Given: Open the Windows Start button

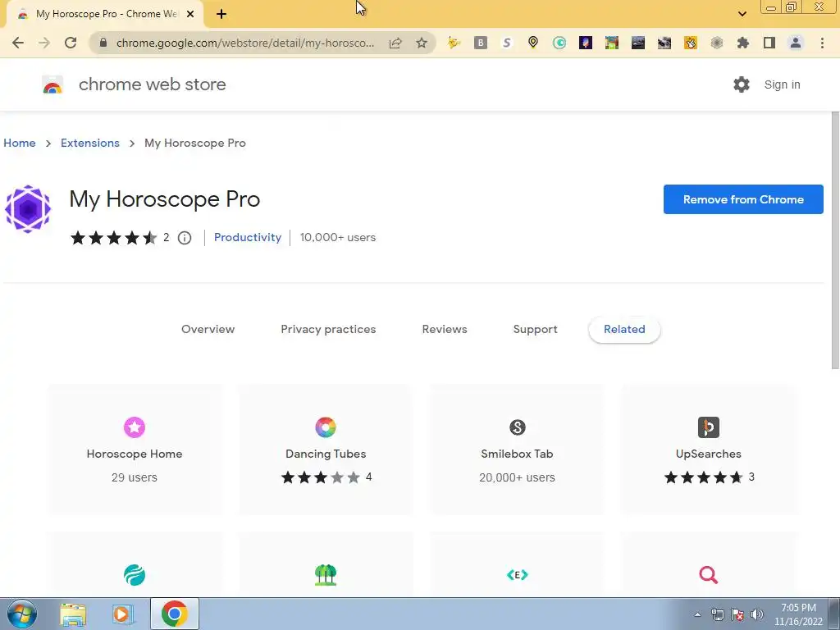Looking at the screenshot, I should 22,614.
